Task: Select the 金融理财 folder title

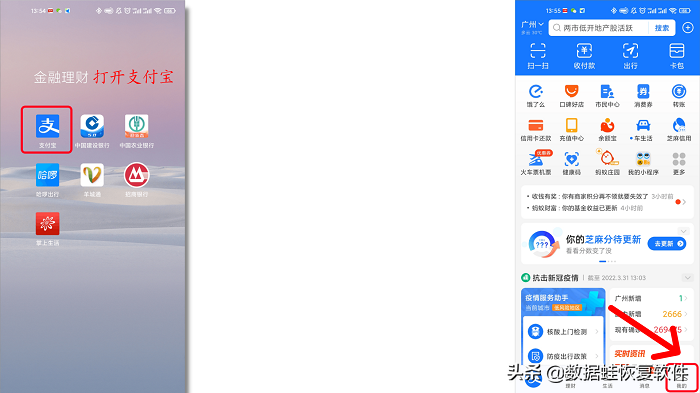Action: tap(61, 77)
